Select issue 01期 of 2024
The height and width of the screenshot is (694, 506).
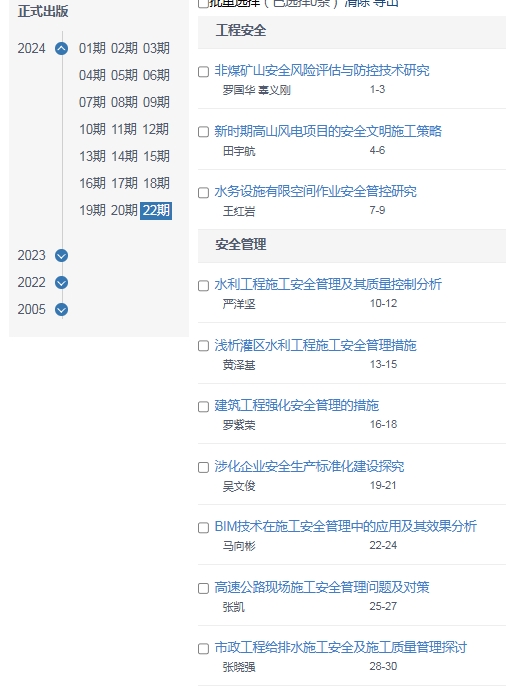pos(92,48)
